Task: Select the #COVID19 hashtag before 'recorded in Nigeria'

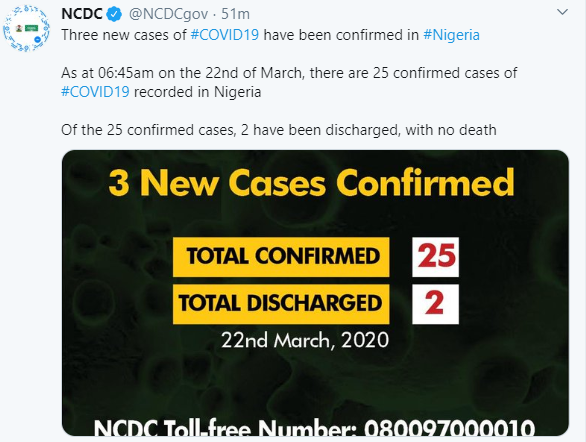Action: (x=95, y=92)
